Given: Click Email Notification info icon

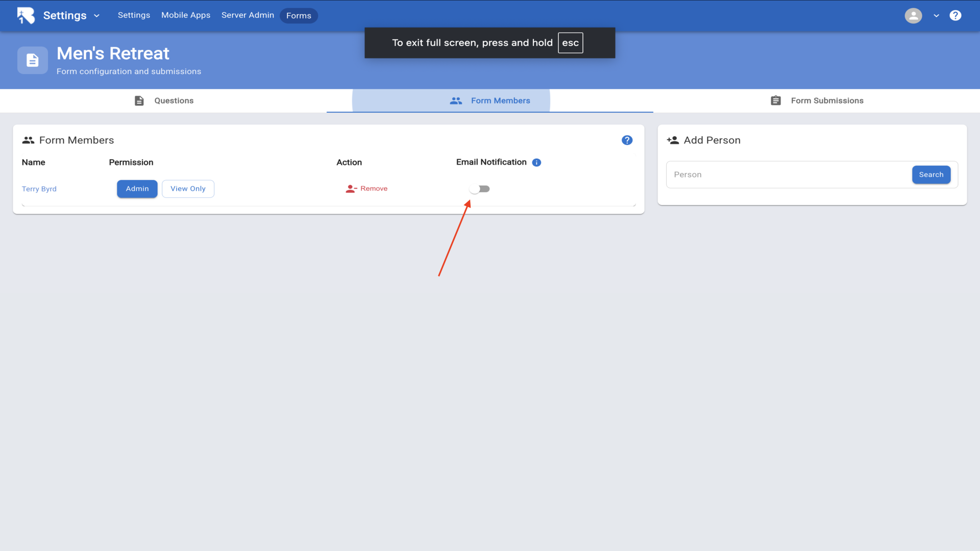Looking at the screenshot, I should pyautogui.click(x=536, y=162).
